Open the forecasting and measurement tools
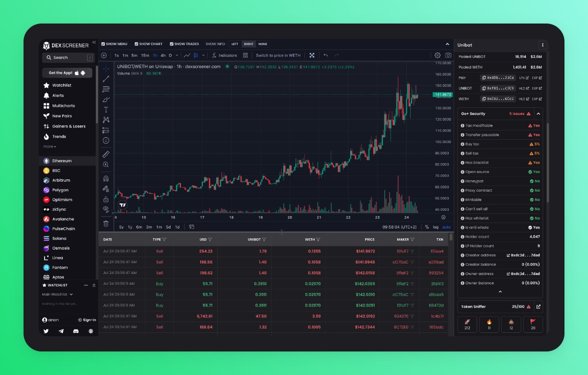Viewport: 588px width, 375px height. point(106,130)
